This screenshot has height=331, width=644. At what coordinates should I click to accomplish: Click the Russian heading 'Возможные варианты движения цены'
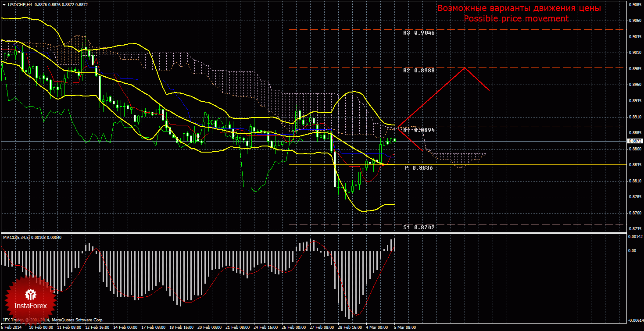tap(519, 8)
